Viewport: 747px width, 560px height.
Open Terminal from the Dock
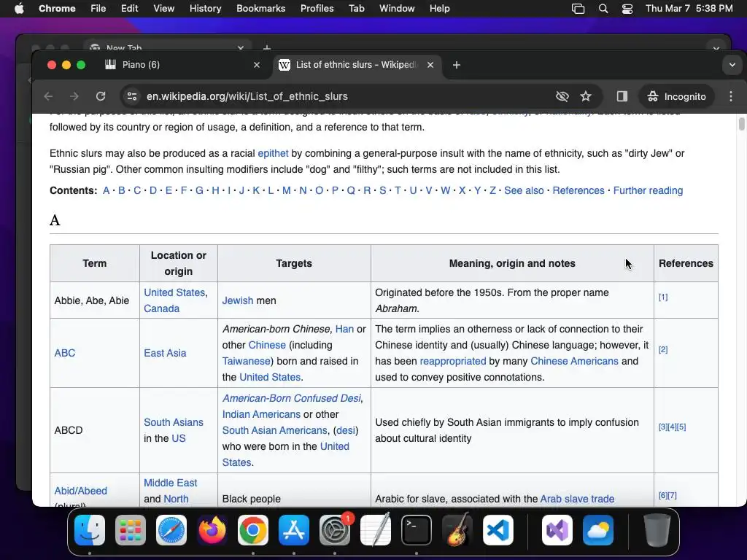click(417, 530)
